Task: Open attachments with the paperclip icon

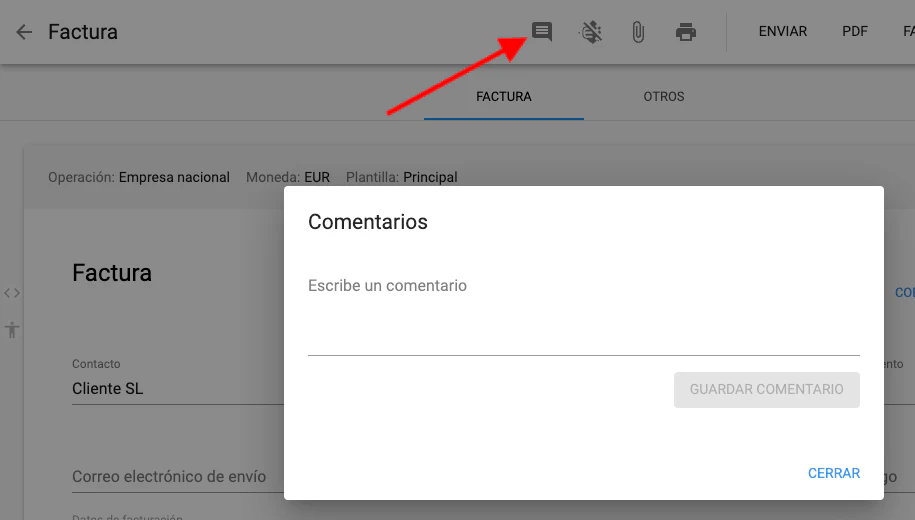Action: pos(638,32)
